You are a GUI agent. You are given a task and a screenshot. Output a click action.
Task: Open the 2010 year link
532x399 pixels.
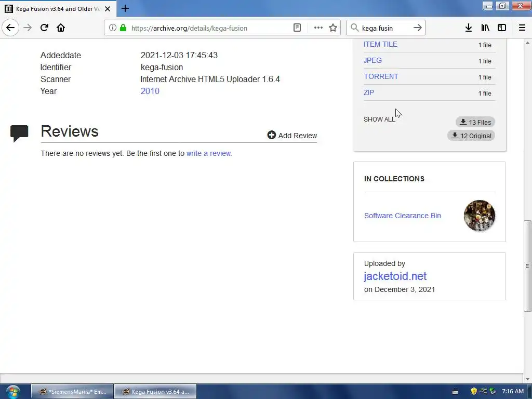pyautogui.click(x=150, y=91)
